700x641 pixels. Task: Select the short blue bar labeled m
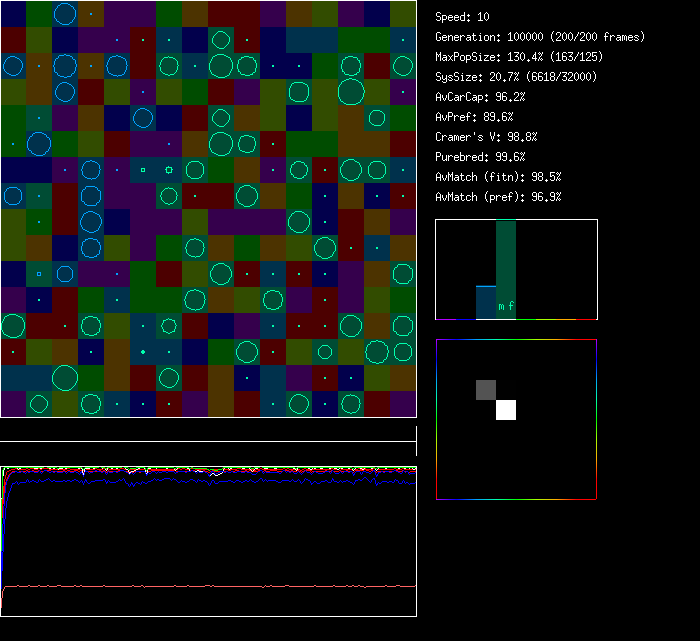pyautogui.click(x=486, y=302)
